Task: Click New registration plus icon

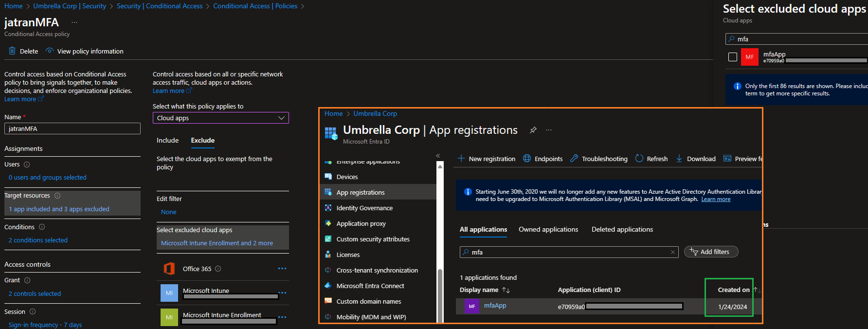Action: (461, 158)
